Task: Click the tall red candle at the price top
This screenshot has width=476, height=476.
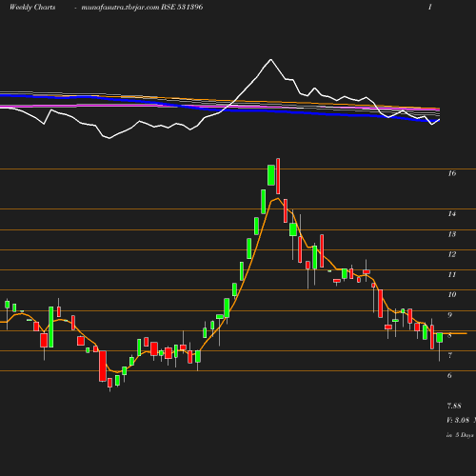Action: (278, 176)
